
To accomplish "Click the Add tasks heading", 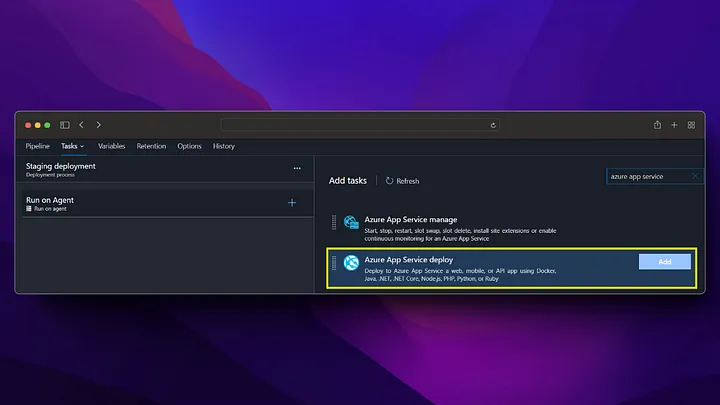I will click(x=348, y=180).
